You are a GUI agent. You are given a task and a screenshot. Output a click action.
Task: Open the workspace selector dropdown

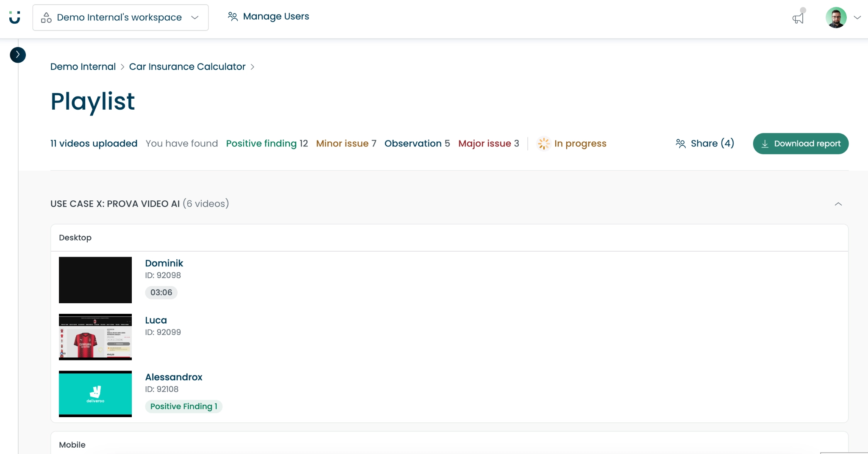click(x=120, y=17)
